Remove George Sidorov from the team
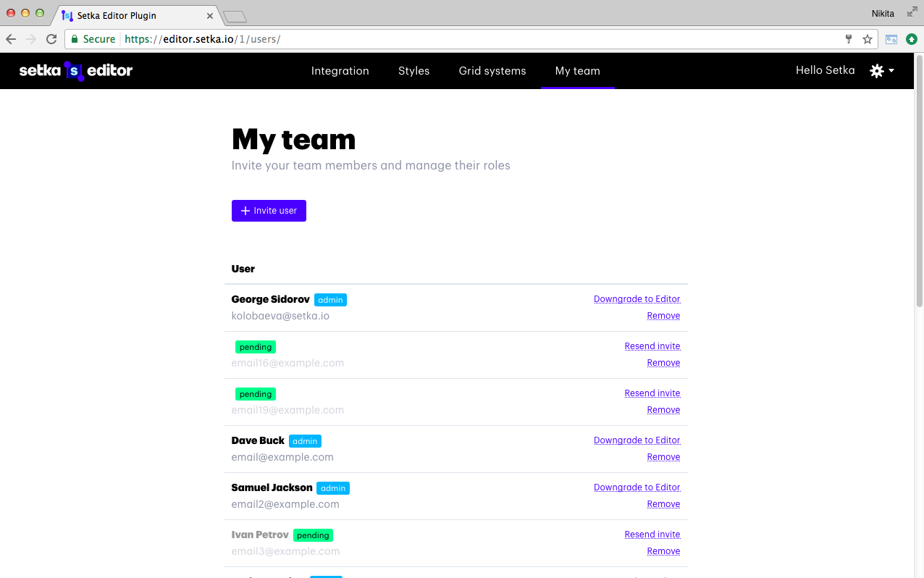The image size is (924, 578). 664,316
